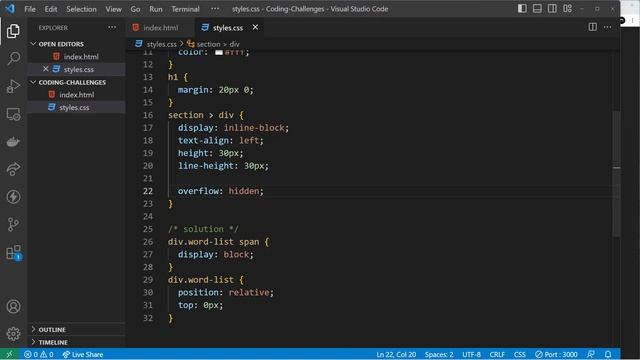Click Ln 22, Col 20 cursor position
Image resolution: width=640 pixels, height=360 pixels.
pos(396,354)
